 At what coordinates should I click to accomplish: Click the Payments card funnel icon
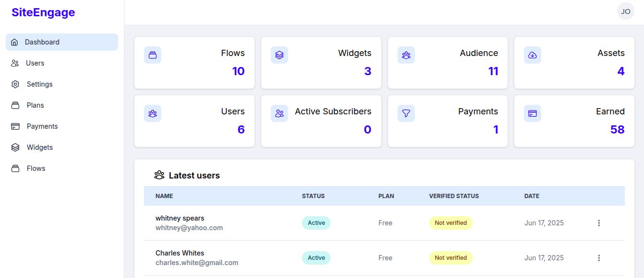[x=406, y=113]
